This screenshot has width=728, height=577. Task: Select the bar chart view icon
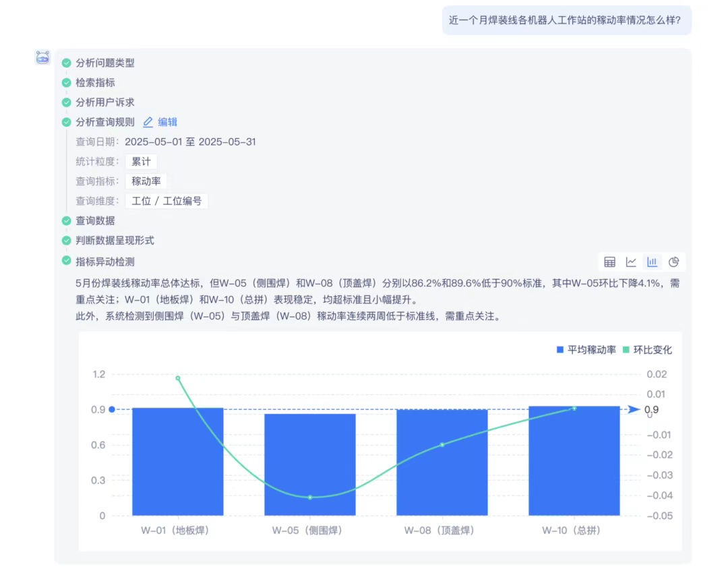click(653, 262)
